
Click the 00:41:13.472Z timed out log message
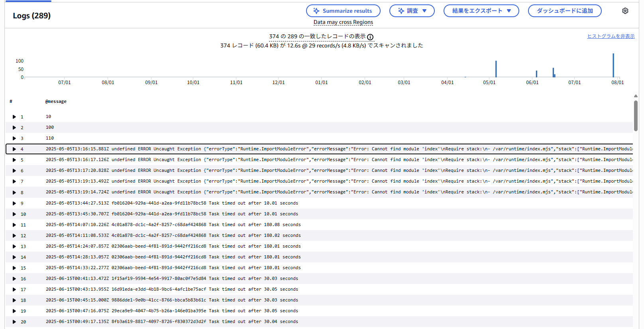[172, 279]
